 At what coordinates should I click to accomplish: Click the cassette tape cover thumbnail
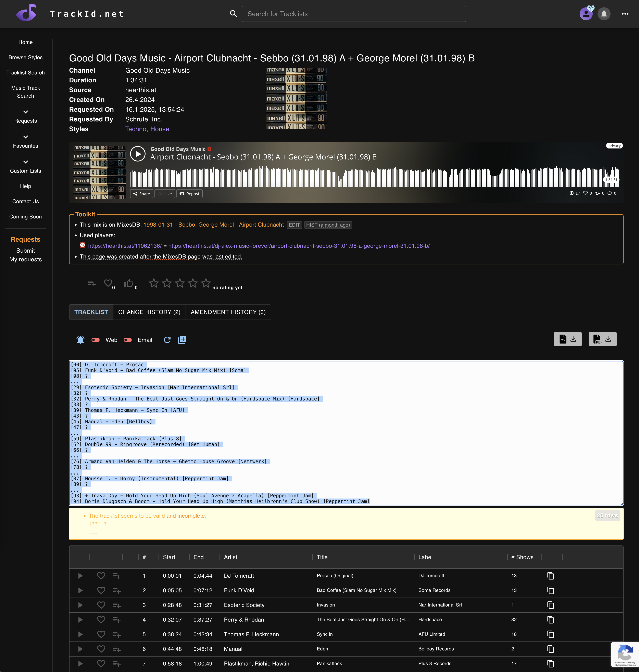click(x=296, y=98)
